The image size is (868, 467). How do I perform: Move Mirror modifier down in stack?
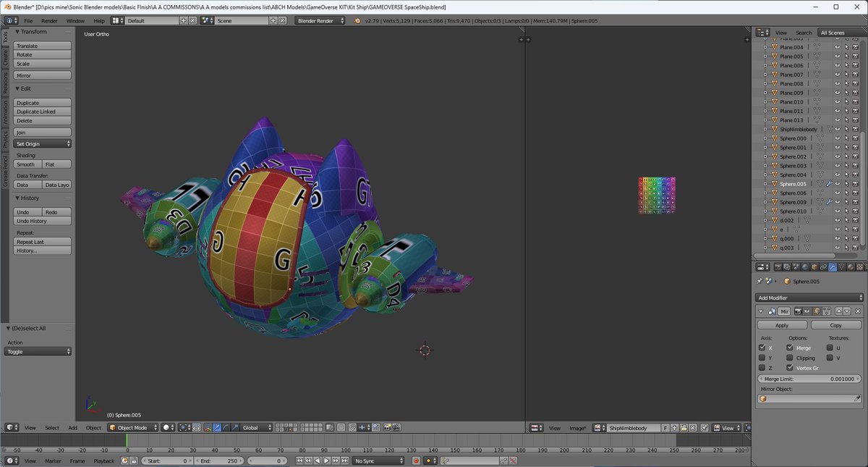pos(847,311)
